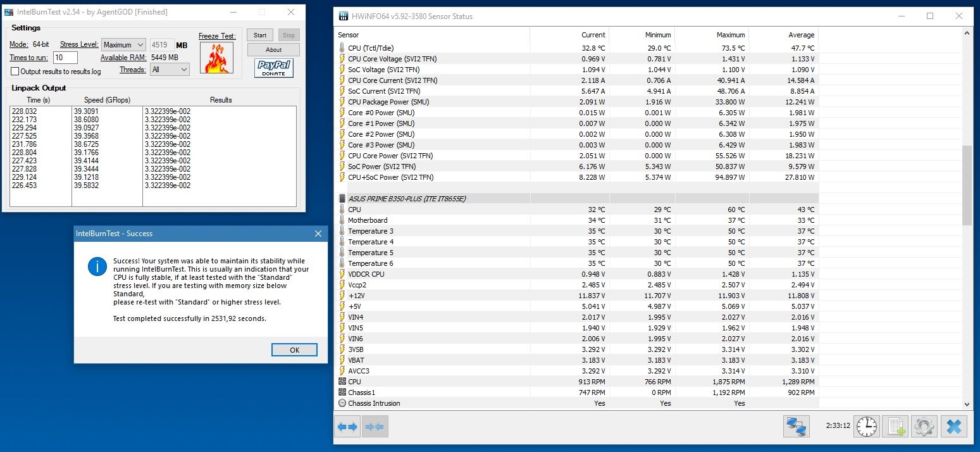The height and width of the screenshot is (452, 980).
Task: Click the icon beside Chassis Intrusion
Action: 342,403
